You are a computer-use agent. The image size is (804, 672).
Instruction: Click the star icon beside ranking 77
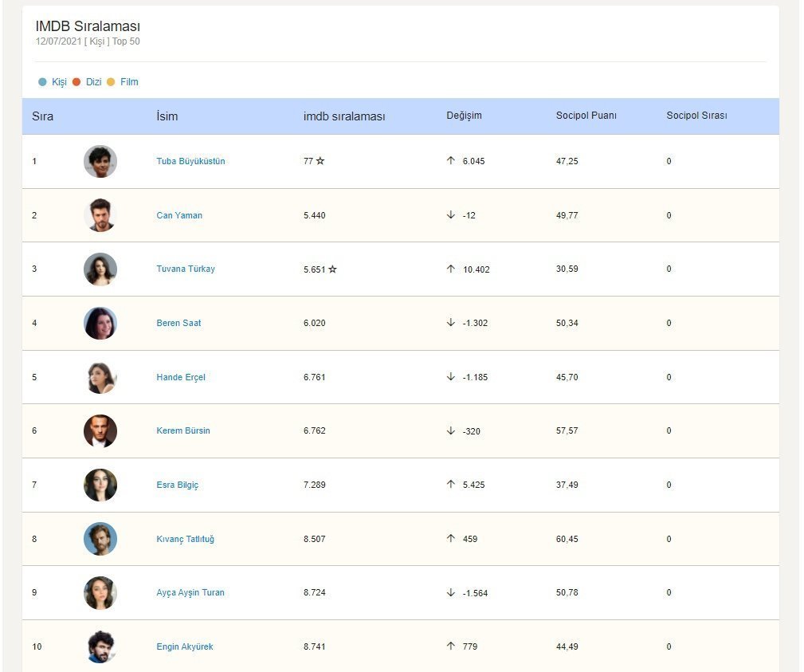pos(320,161)
